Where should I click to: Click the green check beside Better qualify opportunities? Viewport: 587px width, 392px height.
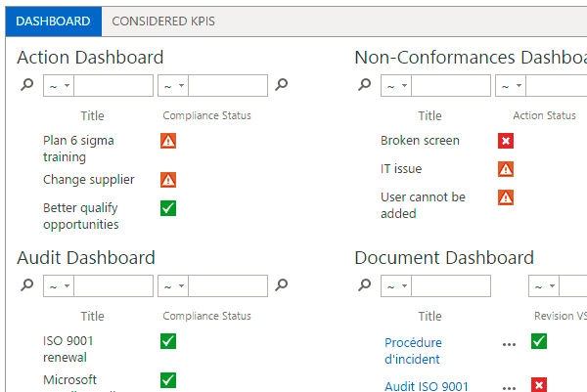click(x=168, y=208)
